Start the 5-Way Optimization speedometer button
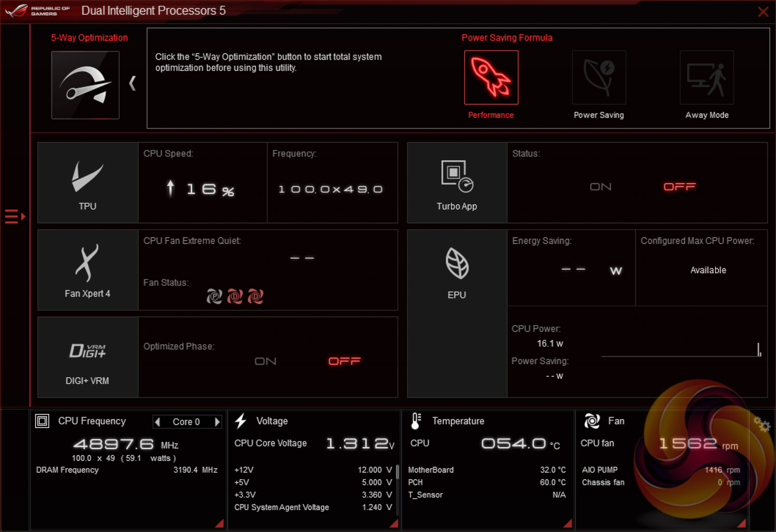Screen dimensions: 776x532 coord(86,85)
